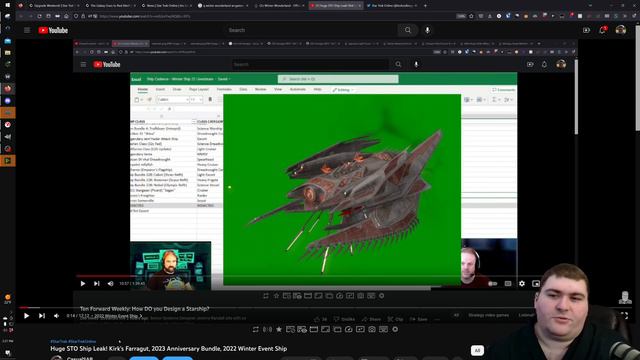640x360 pixels.
Task: Open chapter label 2022 Winter Event Ship
Action: tap(118, 316)
